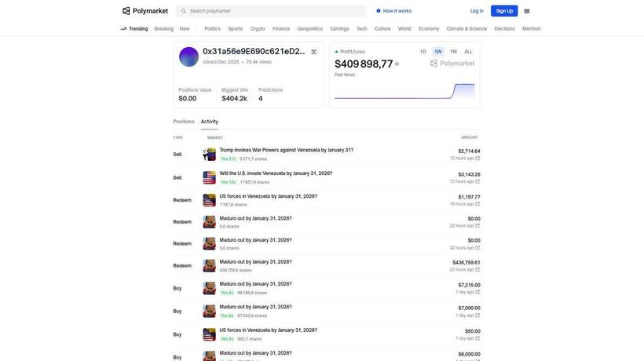
Task: Select the ALL chart timeframe
Action: click(468, 52)
